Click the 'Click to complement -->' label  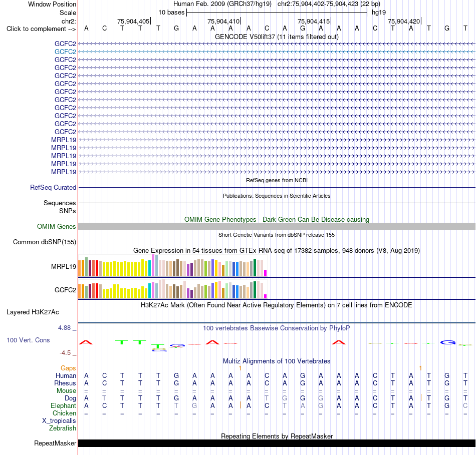click(x=41, y=29)
